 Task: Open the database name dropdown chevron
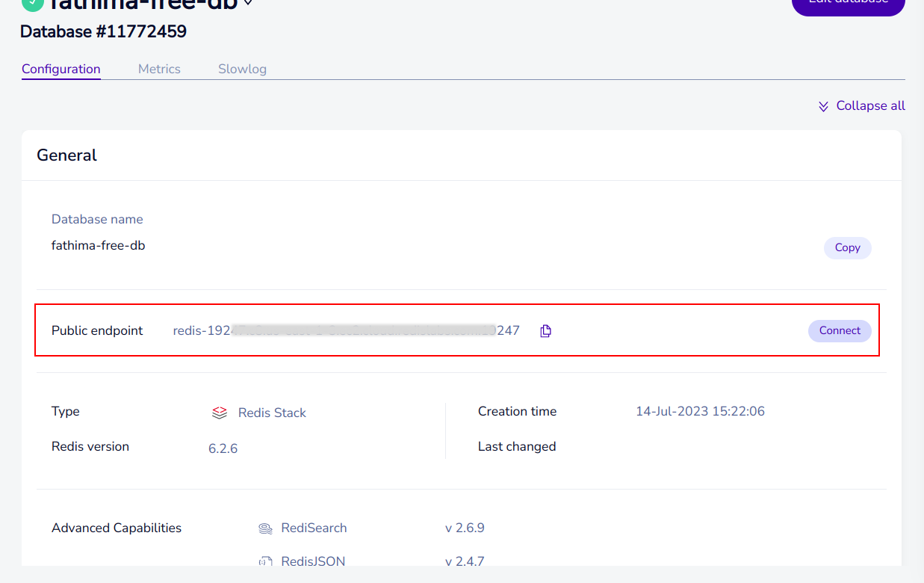pyautogui.click(x=249, y=3)
